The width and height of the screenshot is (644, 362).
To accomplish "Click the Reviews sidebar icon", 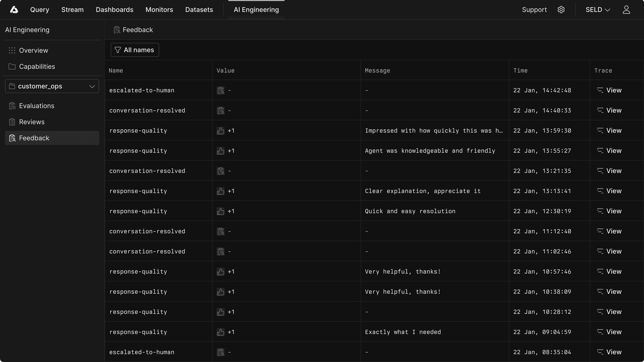I will 12,122.
